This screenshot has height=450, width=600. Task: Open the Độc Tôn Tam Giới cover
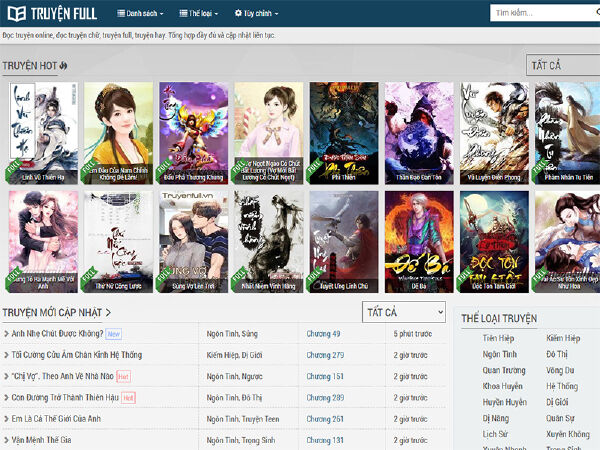[x=494, y=242]
